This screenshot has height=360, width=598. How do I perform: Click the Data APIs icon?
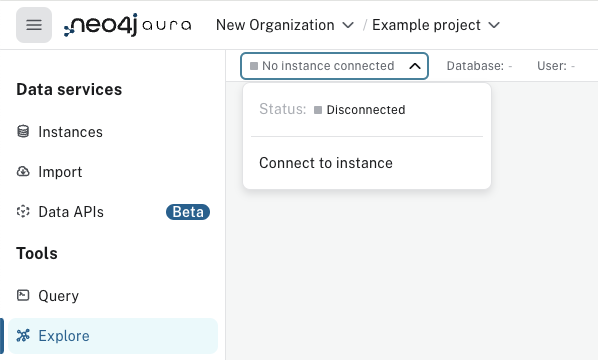[23, 211]
